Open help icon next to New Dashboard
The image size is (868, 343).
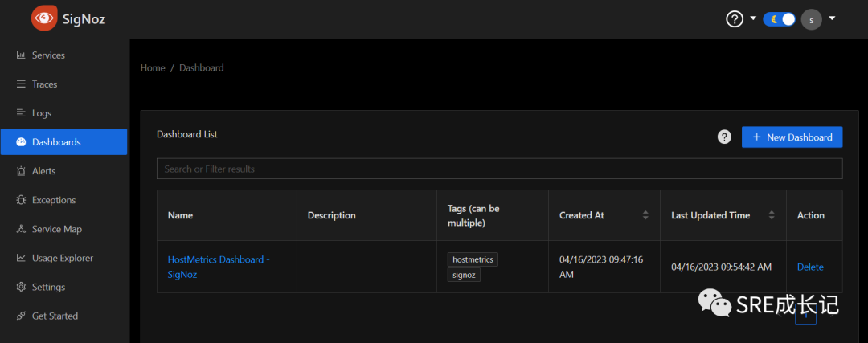pos(725,137)
